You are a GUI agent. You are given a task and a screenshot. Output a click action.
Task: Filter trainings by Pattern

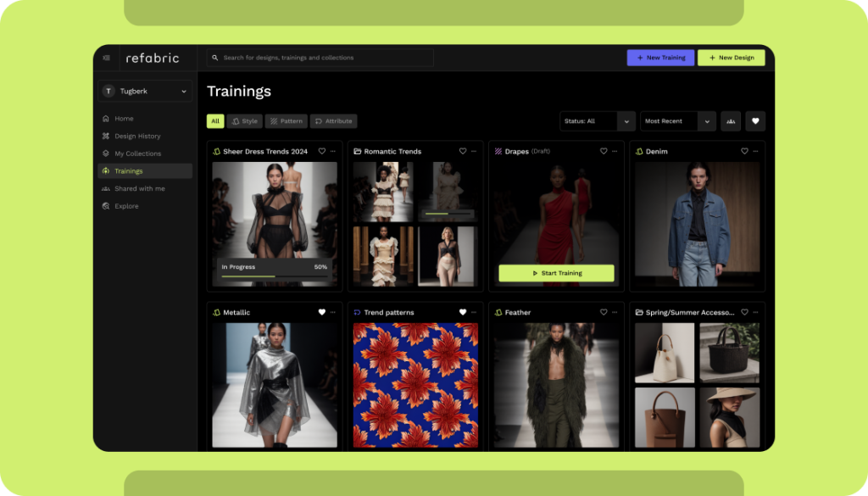click(287, 121)
